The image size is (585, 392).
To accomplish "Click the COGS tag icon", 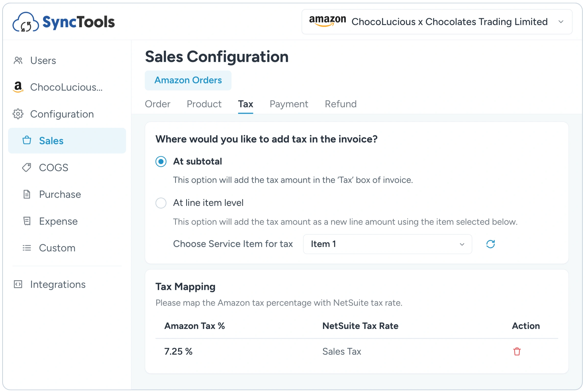I will click(27, 168).
